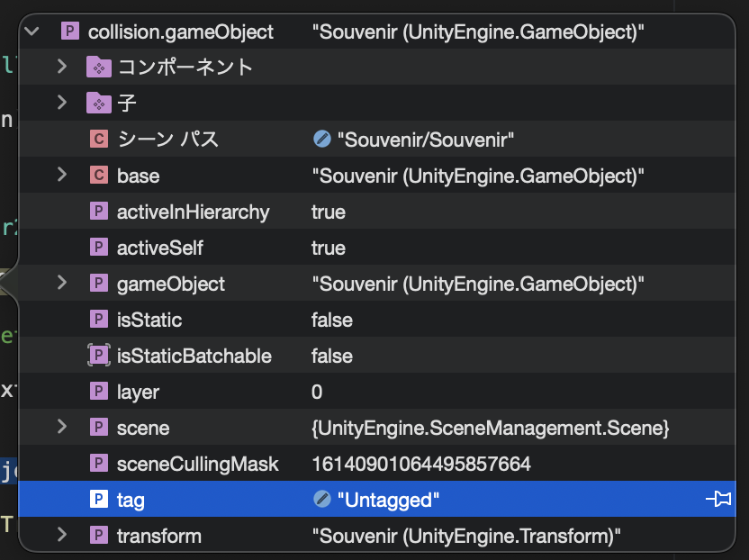Click the コンポーネント folder icon
Viewport: 749px width, 560px height.
[99, 67]
